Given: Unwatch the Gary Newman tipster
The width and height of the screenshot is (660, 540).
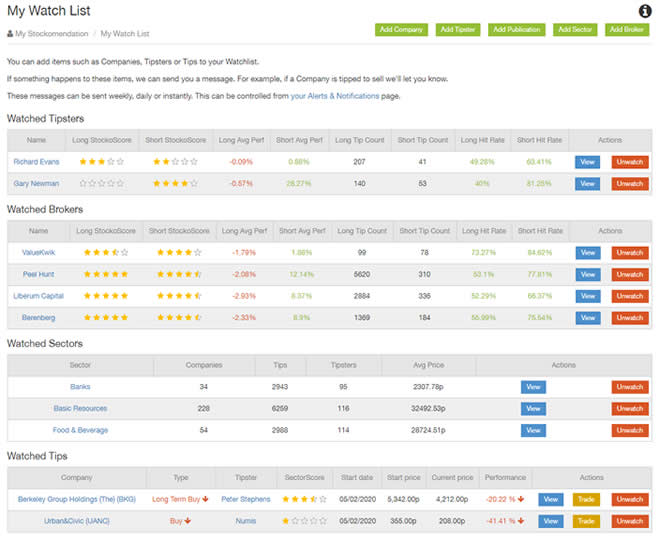Looking at the screenshot, I should pyautogui.click(x=630, y=184).
